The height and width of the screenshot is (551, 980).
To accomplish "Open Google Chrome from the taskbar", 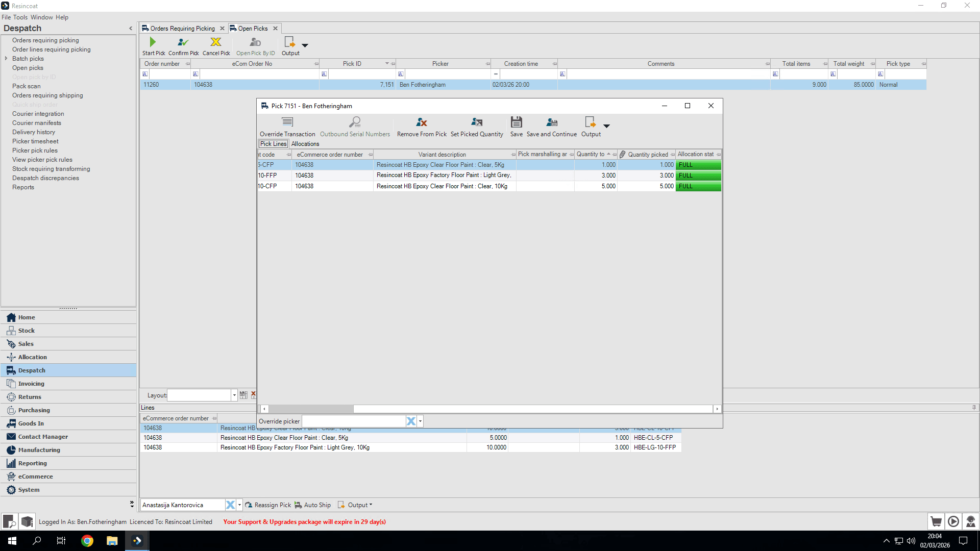I will [x=87, y=541].
